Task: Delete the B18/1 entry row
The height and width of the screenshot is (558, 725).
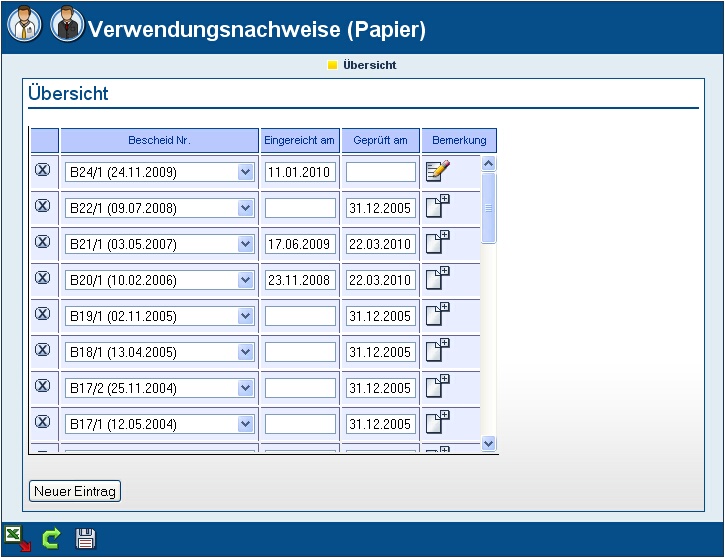Action: tap(43, 350)
